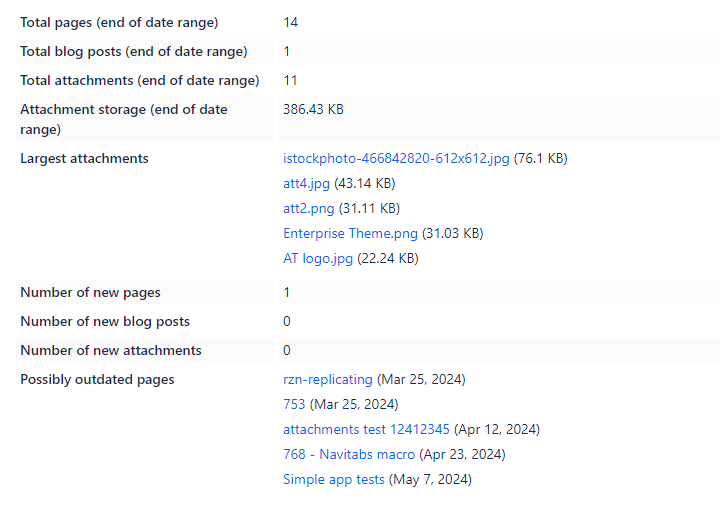Open the istockphoto-466842820-612x612.jpg attachment link

click(x=396, y=158)
